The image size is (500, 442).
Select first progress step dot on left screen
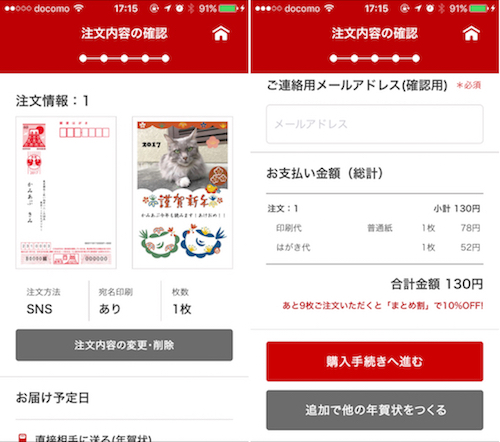coord(83,58)
